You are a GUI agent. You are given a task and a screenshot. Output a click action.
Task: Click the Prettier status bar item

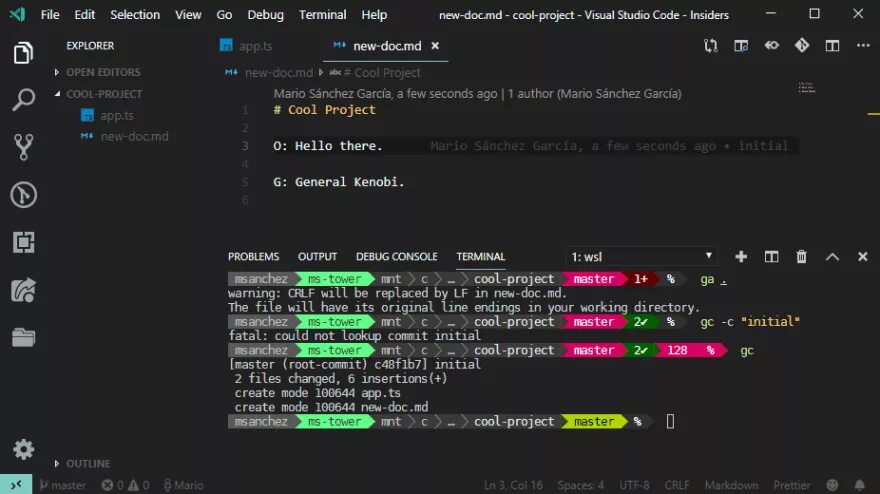[791, 485]
